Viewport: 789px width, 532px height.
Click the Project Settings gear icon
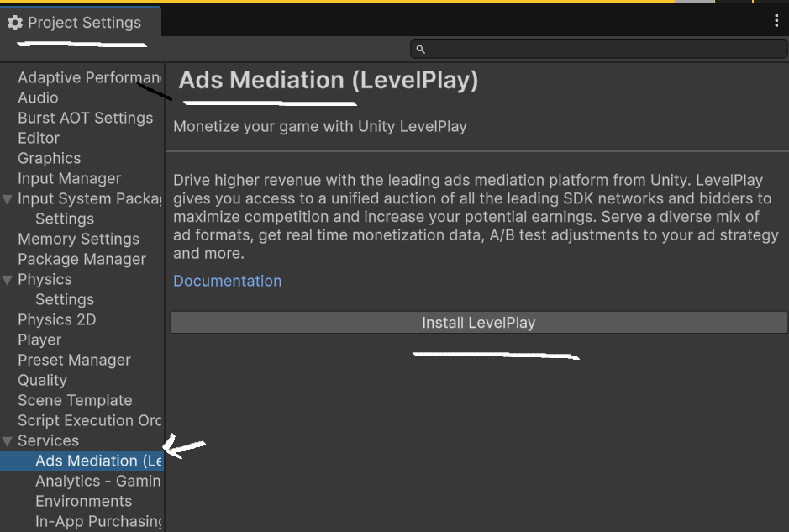coord(15,23)
